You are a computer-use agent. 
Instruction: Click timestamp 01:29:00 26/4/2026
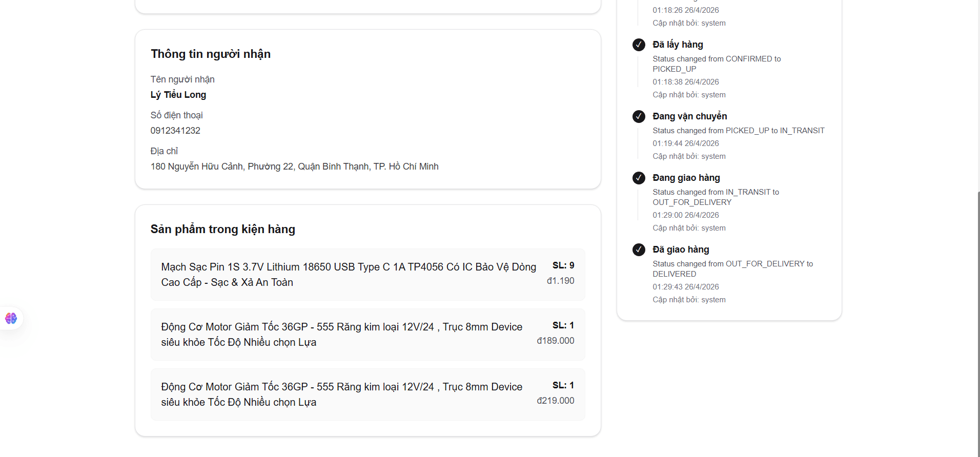(x=686, y=215)
